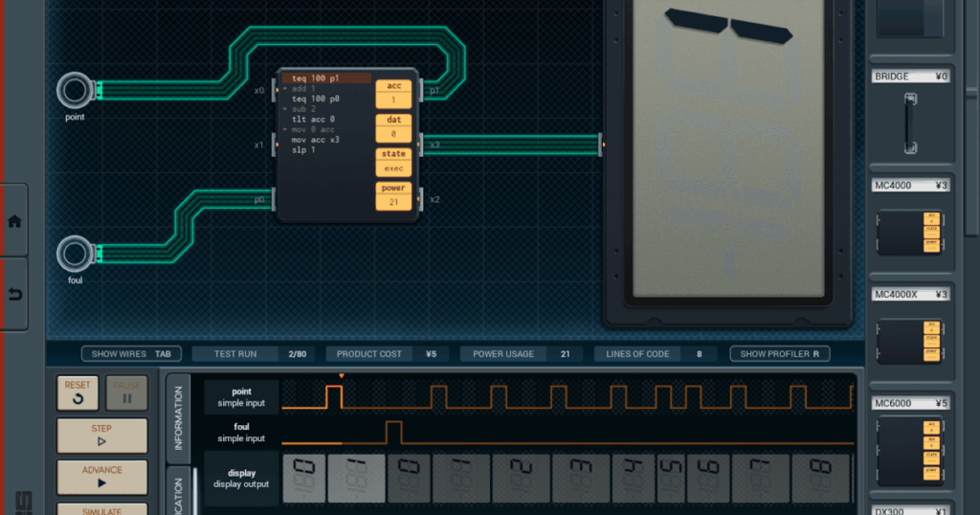Screen dimensions: 980x515
Task: Click the foul input connector
Action: pos(76,254)
